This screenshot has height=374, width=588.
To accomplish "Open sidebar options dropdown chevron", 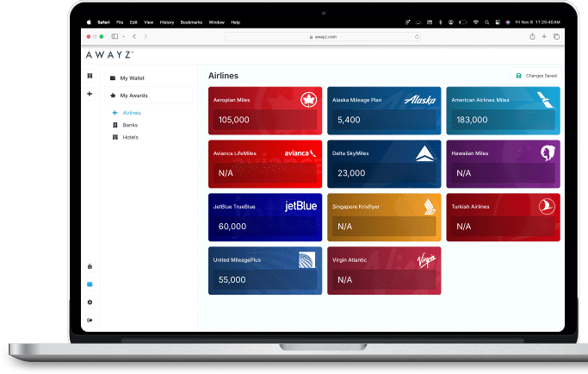I will coord(124,37).
